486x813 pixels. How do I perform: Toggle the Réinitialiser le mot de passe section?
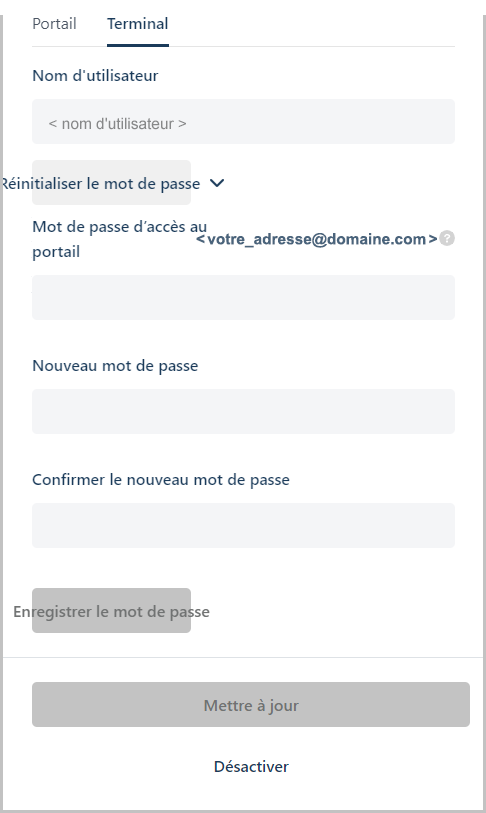(x=101, y=184)
